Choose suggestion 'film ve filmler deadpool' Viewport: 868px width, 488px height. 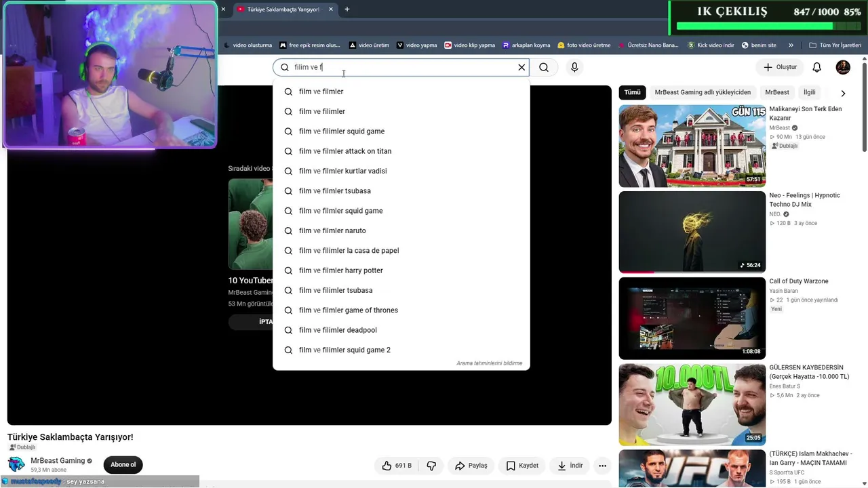[x=401, y=330]
